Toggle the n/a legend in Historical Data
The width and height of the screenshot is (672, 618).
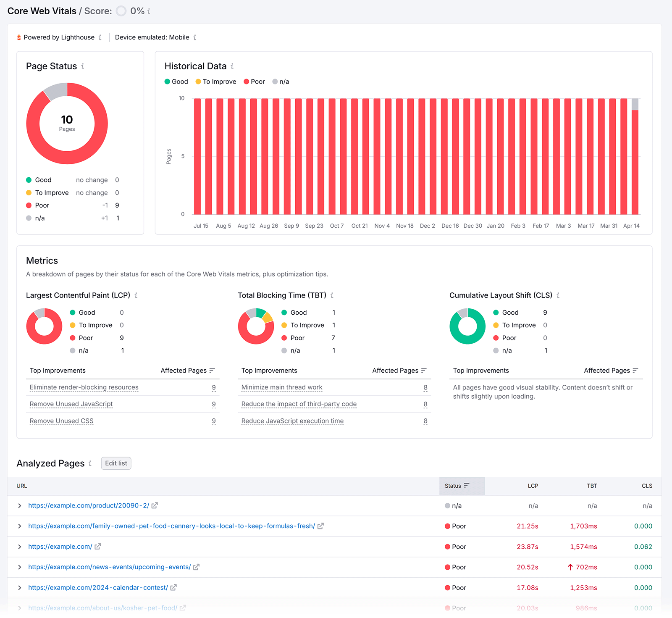(x=281, y=82)
